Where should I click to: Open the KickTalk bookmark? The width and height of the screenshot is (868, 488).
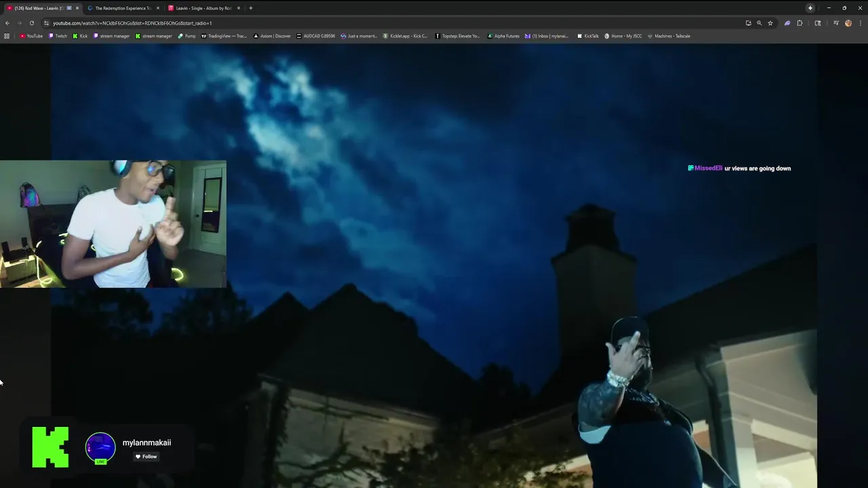[588, 36]
